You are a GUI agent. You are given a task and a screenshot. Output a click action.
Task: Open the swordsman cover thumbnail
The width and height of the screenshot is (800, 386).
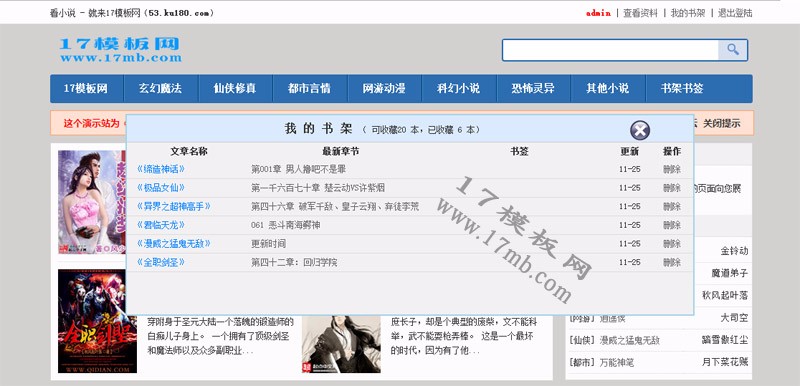point(341,344)
